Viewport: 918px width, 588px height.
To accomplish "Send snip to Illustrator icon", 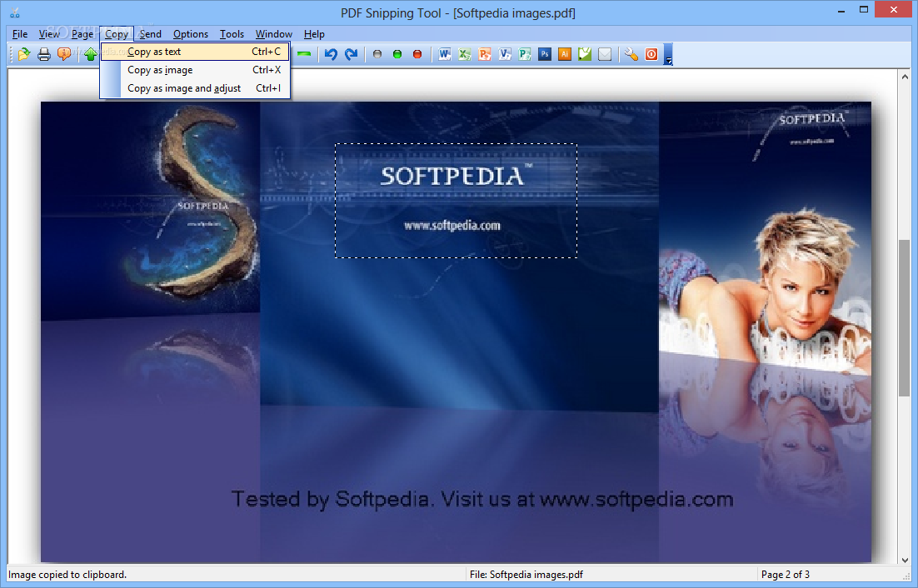I will pos(565,54).
